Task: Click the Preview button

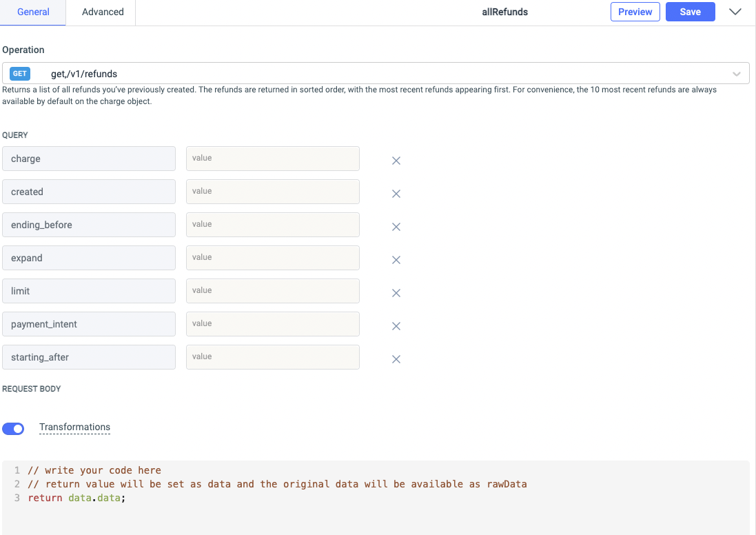Action: click(x=635, y=12)
